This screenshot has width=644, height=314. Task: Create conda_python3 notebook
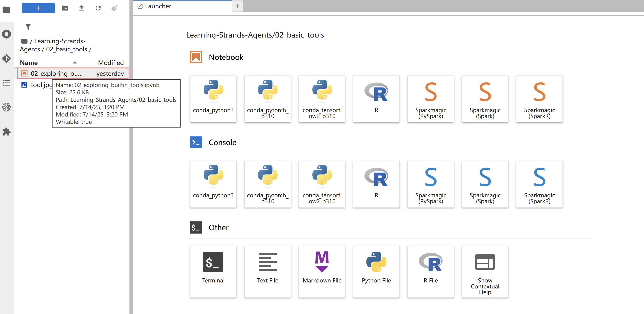point(213,99)
